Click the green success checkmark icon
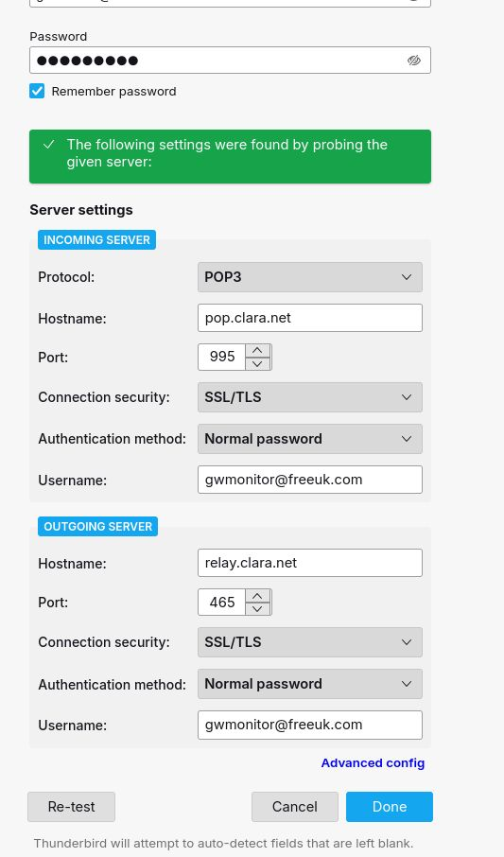This screenshot has width=504, height=857. point(49,145)
